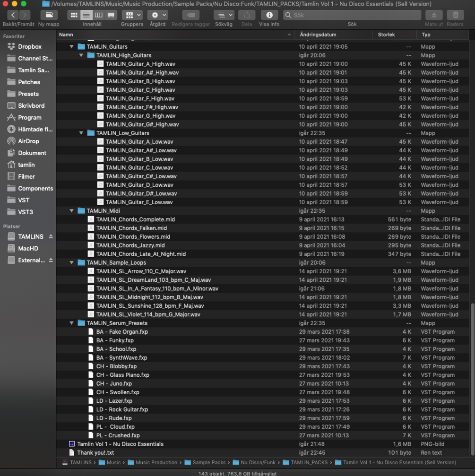Select CH - Glass Piano.fxp preset

click(x=262, y=375)
